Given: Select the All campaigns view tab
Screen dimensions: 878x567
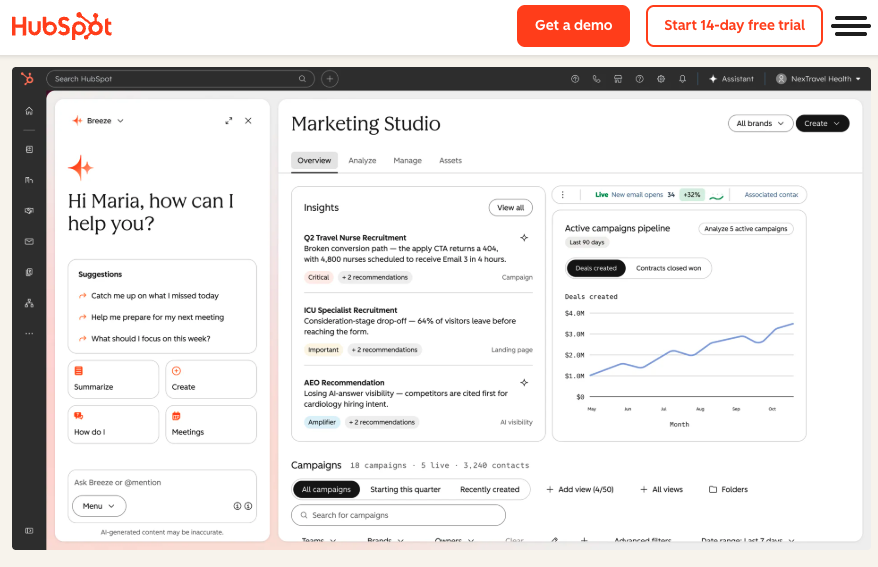Looking at the screenshot, I should pyautogui.click(x=326, y=489).
